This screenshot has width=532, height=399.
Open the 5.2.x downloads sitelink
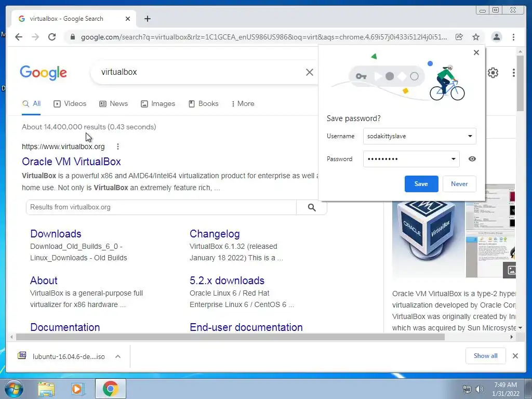pyautogui.click(x=227, y=281)
